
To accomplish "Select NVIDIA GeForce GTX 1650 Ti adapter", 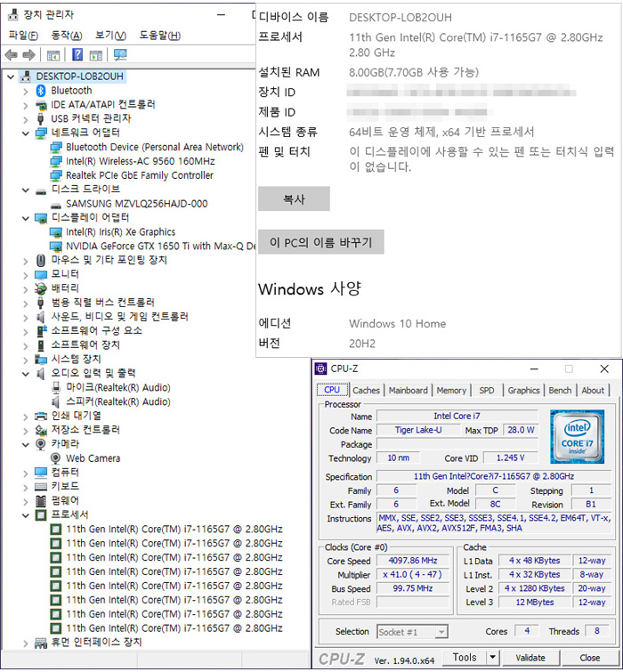I will pyautogui.click(x=161, y=246).
